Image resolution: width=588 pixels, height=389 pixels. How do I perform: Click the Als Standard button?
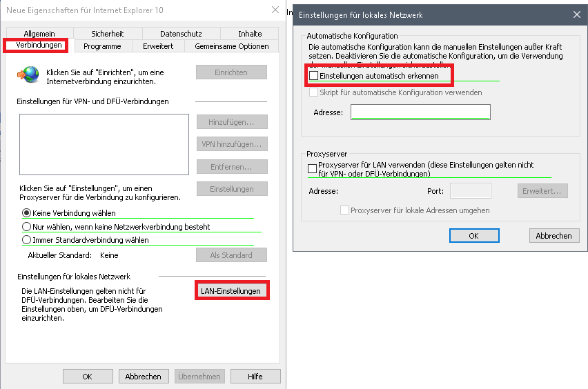click(x=231, y=255)
